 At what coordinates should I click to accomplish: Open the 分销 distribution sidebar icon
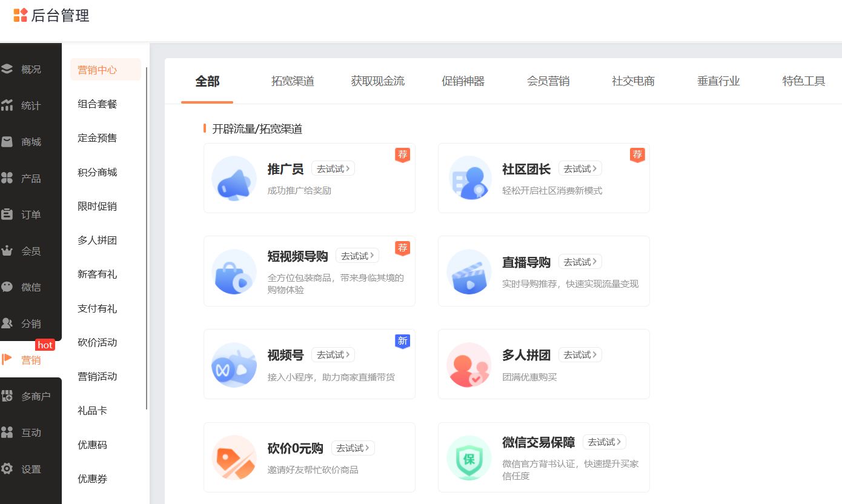pyautogui.click(x=8, y=323)
